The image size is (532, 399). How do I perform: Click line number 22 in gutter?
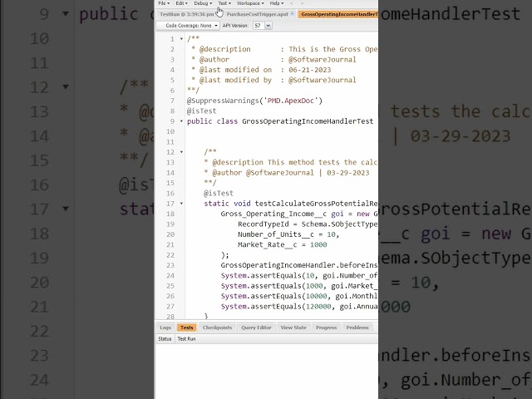(x=170, y=255)
